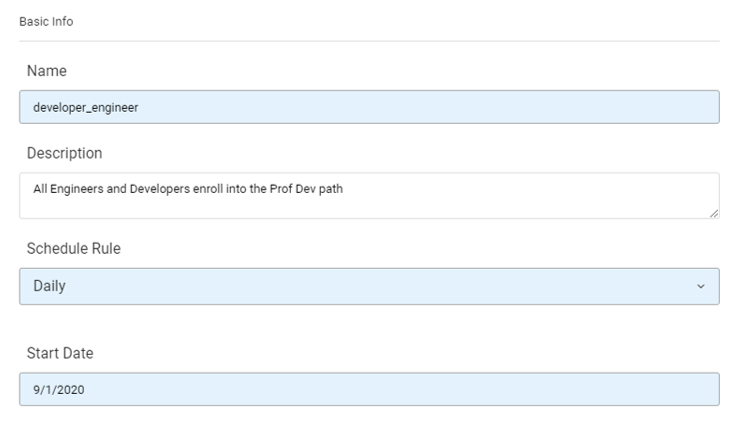Viewport: 742px width, 422px height.
Task: Click the 'Description' field label
Action: [64, 153]
